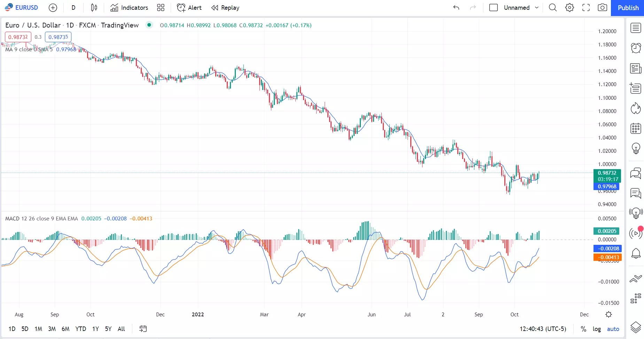Open the D interval selector
This screenshot has height=339, width=644.
73,8
